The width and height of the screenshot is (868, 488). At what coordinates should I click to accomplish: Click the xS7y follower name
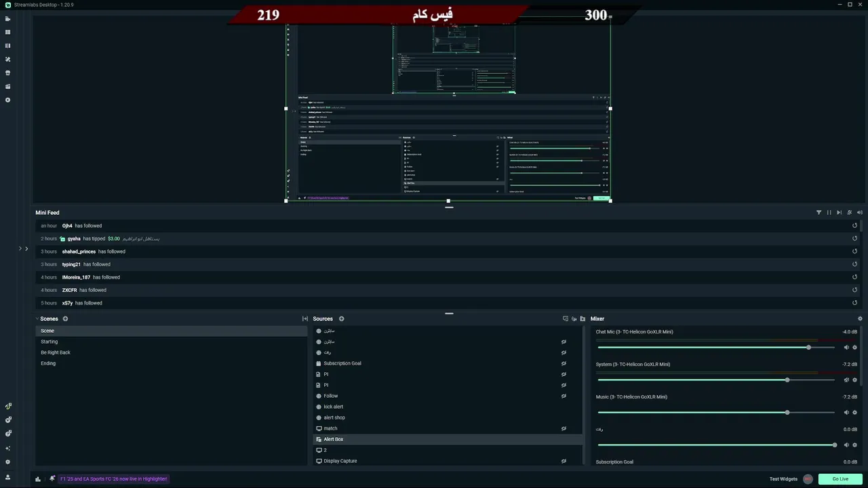pos(67,303)
